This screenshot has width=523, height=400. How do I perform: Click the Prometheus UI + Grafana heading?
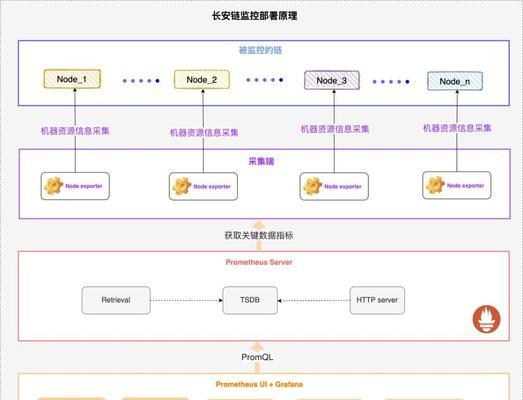click(x=259, y=384)
